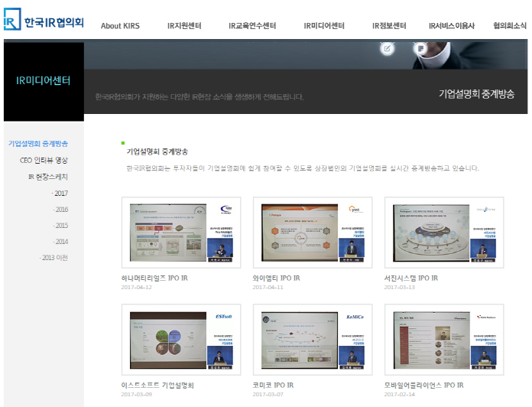Open the About KIRS menu
Screen dimensions: 532x407
tap(120, 26)
